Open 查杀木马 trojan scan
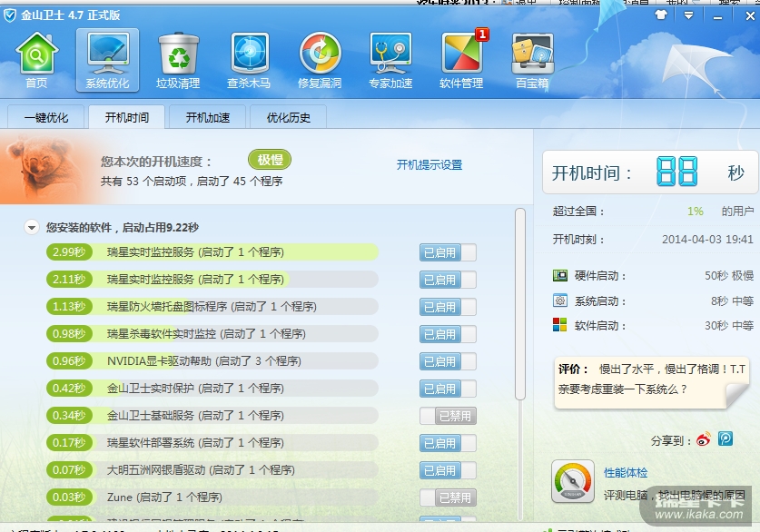 click(249, 60)
